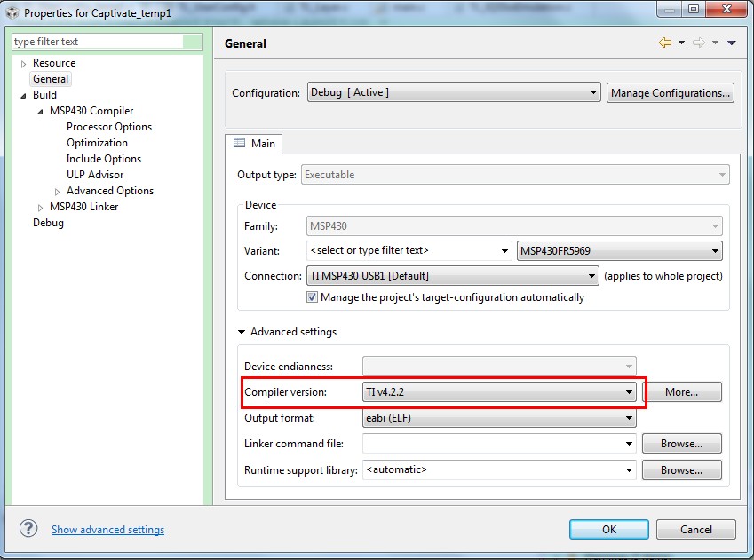The width and height of the screenshot is (754, 560).
Task: Click the disabled Output type dropdown
Action: (515, 175)
